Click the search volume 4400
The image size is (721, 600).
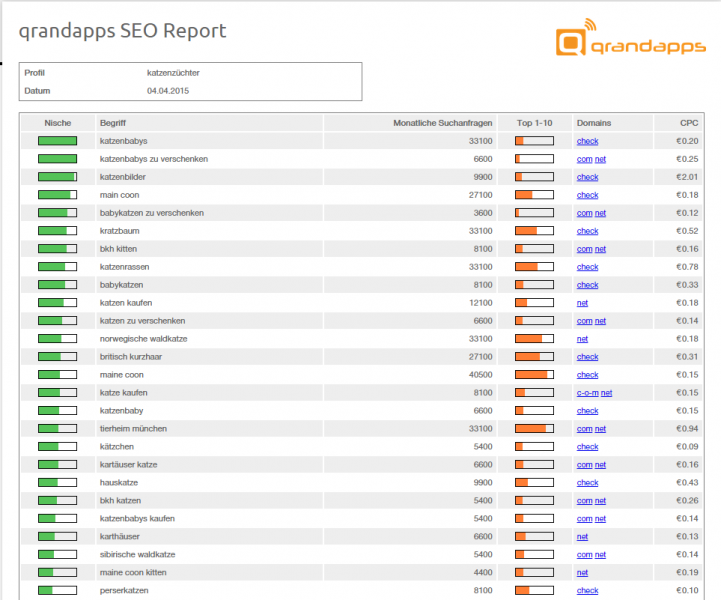[x=483, y=572]
